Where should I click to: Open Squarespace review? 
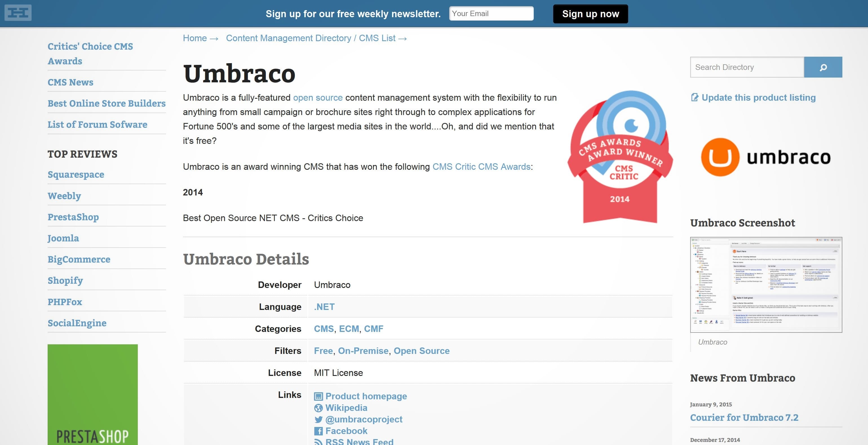coord(76,174)
